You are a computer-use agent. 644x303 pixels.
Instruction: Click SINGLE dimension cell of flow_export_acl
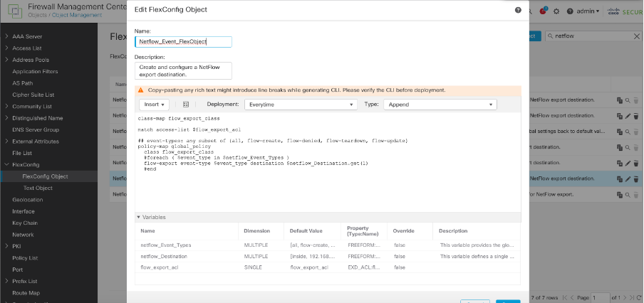[253, 267]
